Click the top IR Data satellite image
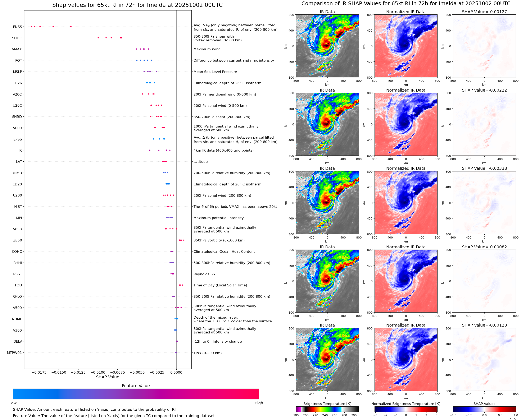The height and width of the screenshot is (420, 521). pos(327,46)
